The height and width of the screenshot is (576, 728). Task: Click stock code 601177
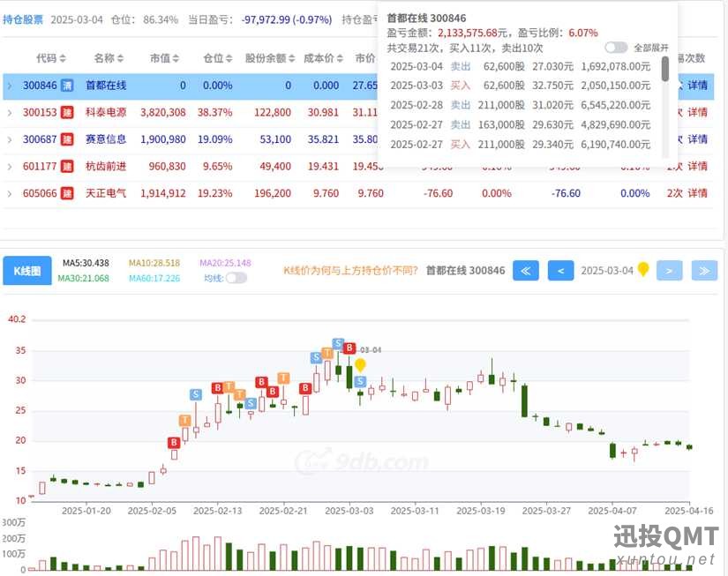tap(40, 166)
